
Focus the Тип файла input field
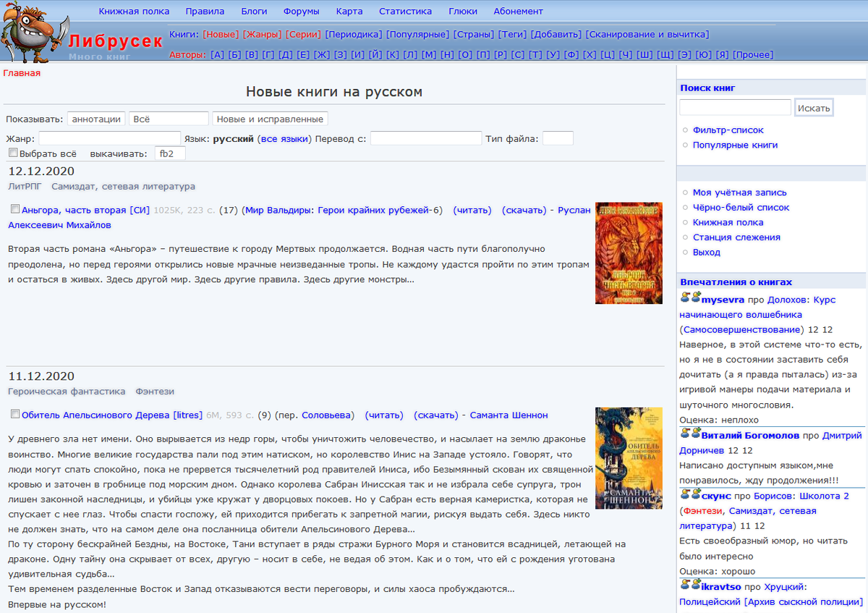pos(558,138)
